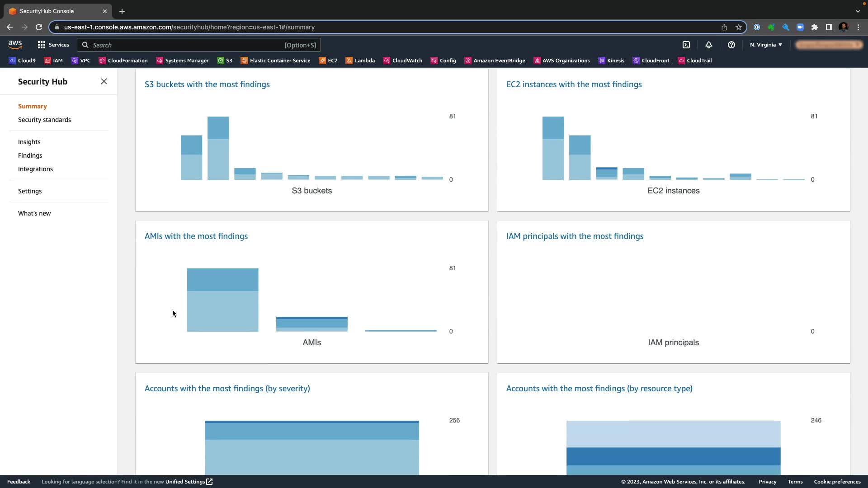The height and width of the screenshot is (488, 868).
Task: Click the AWS logo home icon
Action: [x=15, y=44]
